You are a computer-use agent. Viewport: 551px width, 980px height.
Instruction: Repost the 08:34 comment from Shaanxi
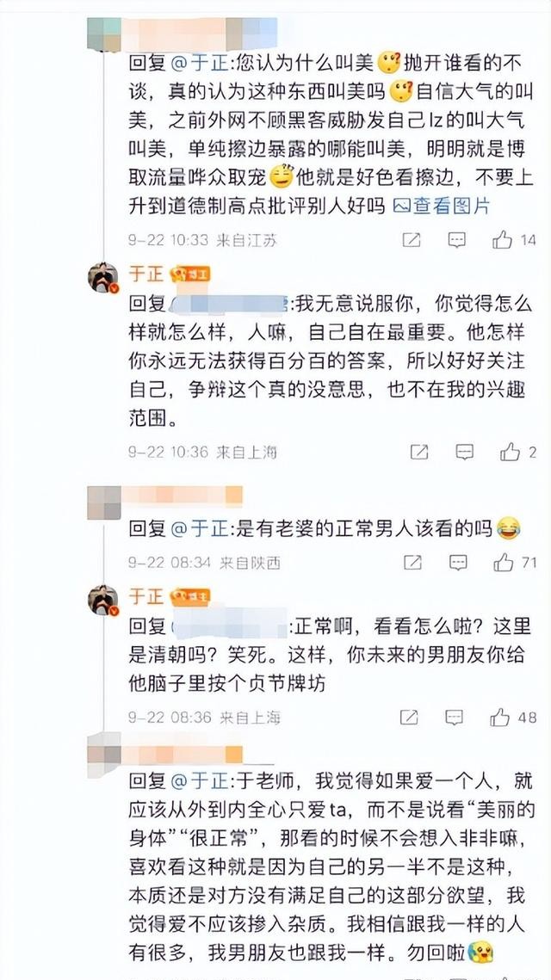click(412, 563)
